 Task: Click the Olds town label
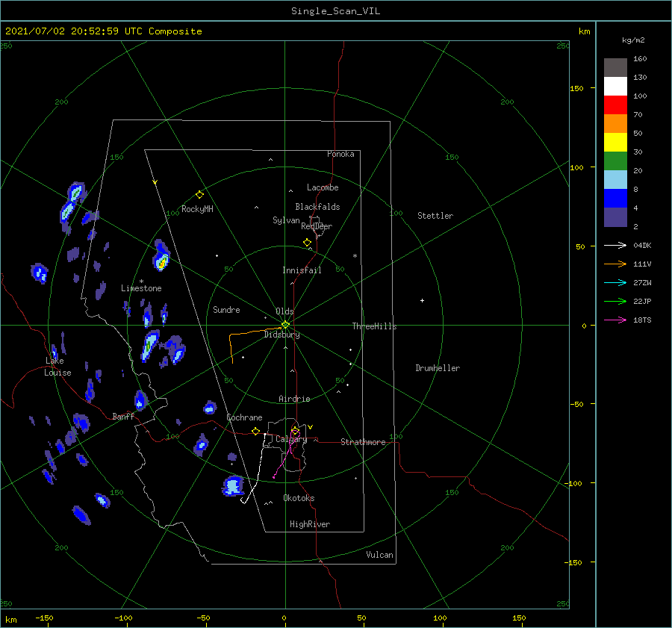[284, 311]
